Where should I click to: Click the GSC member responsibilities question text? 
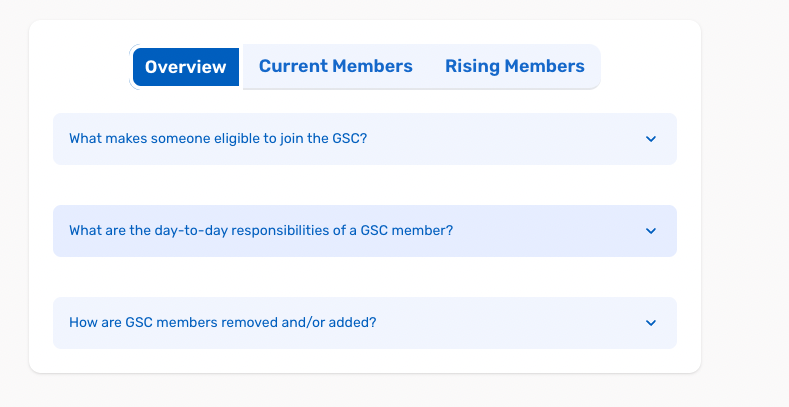click(261, 231)
